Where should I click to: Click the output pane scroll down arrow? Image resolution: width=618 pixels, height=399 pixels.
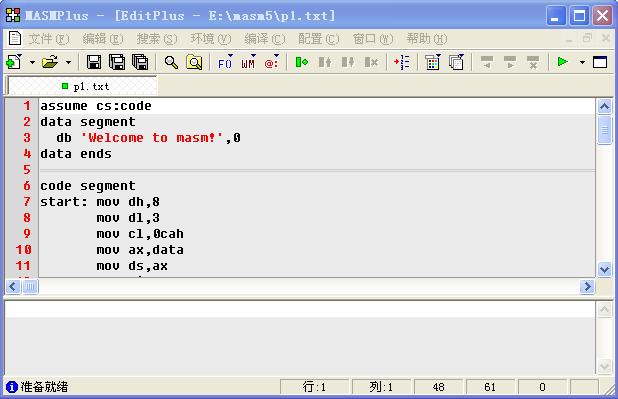pos(604,366)
